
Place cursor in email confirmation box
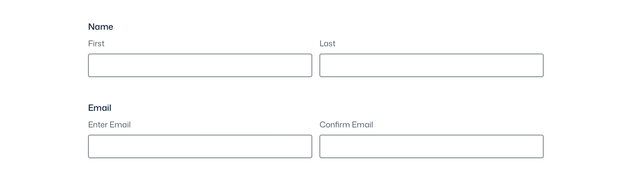431,147
